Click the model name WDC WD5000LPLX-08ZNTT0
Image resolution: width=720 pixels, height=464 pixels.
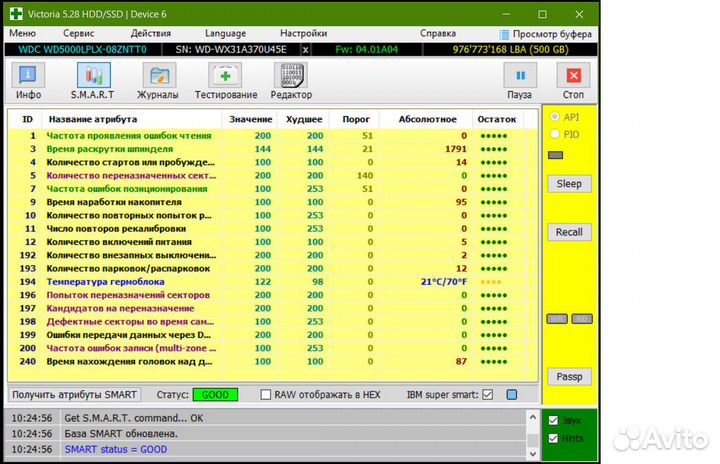tap(83, 50)
